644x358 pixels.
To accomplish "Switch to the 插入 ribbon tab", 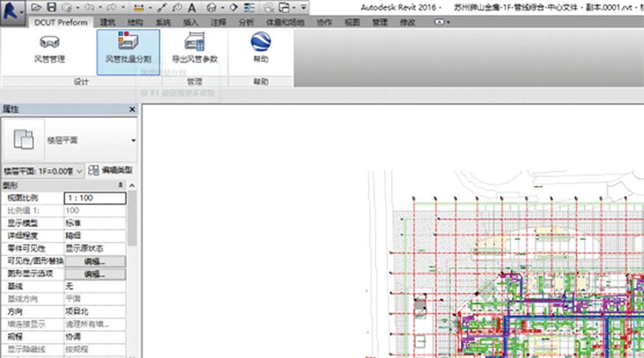I will pyautogui.click(x=191, y=22).
